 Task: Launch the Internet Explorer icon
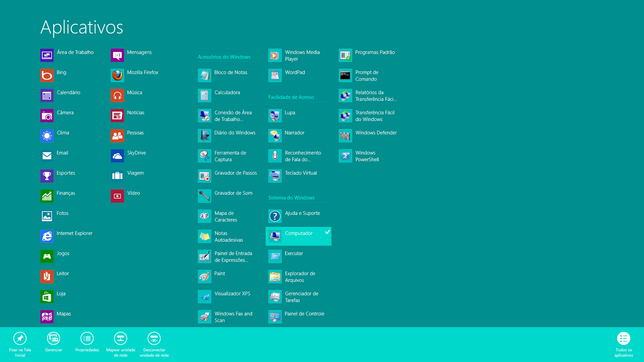pyautogui.click(x=47, y=236)
